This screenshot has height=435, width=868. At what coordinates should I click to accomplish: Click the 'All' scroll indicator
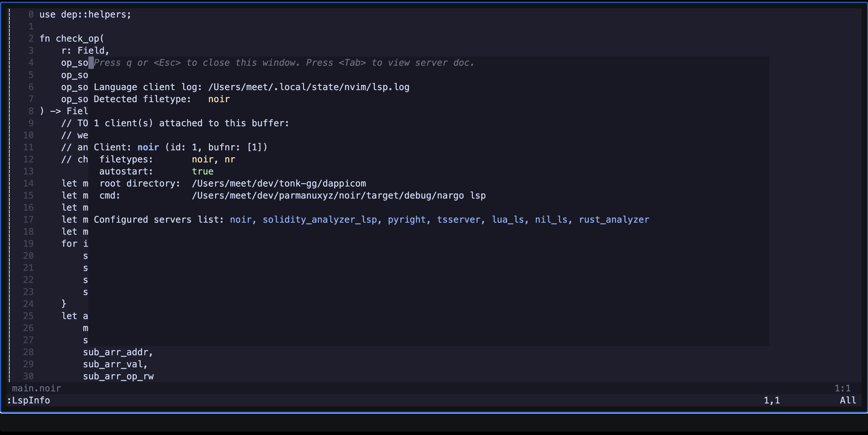[848, 400]
